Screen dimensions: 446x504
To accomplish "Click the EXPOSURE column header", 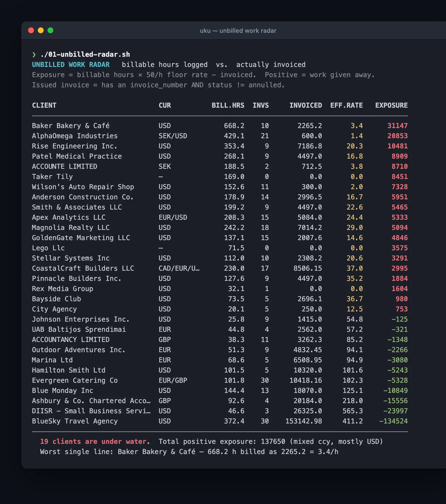I will pyautogui.click(x=391, y=105).
